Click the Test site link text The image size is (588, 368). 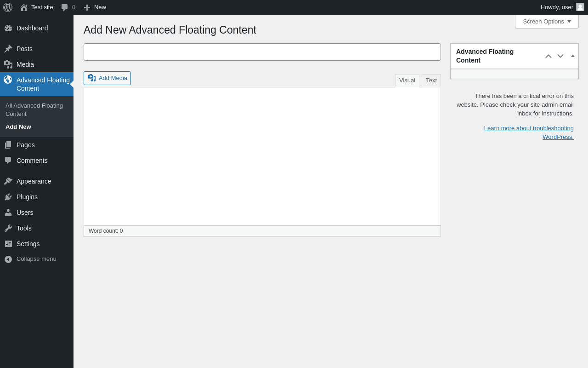42,7
